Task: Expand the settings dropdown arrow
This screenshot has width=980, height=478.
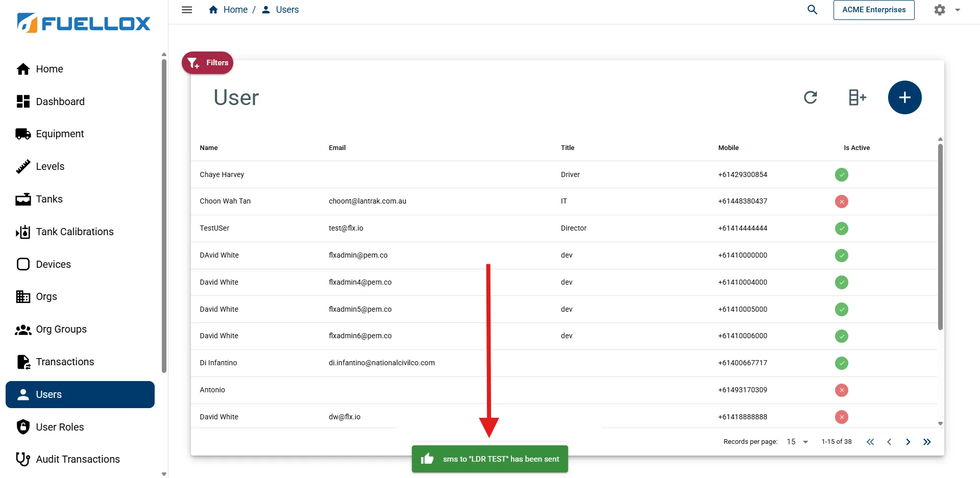Action: [x=958, y=10]
